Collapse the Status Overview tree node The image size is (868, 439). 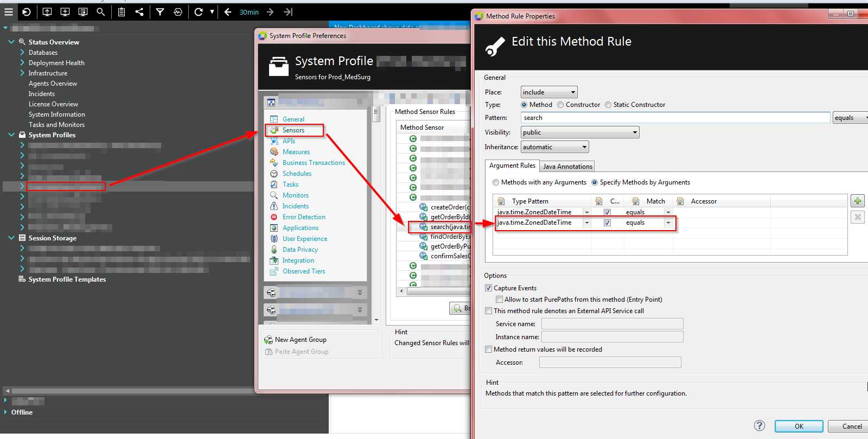(x=11, y=42)
